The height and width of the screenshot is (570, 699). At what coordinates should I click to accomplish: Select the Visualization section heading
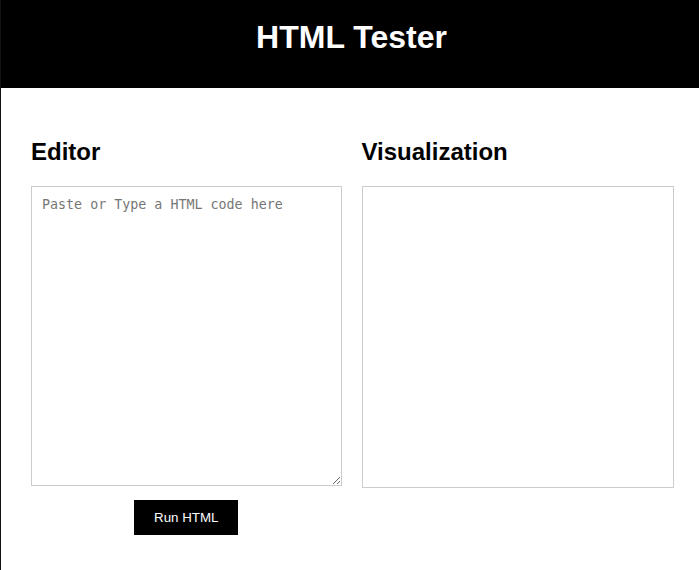point(434,152)
